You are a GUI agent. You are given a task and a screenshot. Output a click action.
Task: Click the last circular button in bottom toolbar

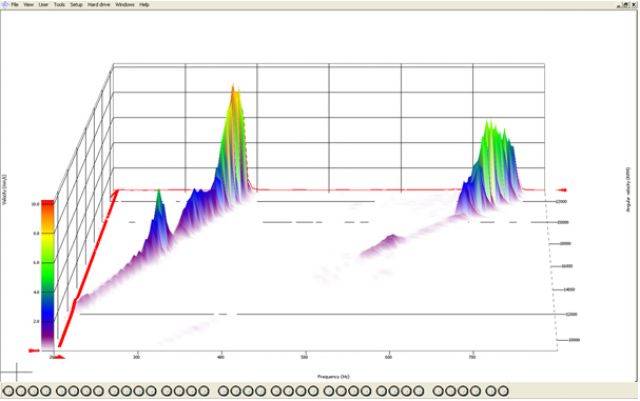click(504, 391)
